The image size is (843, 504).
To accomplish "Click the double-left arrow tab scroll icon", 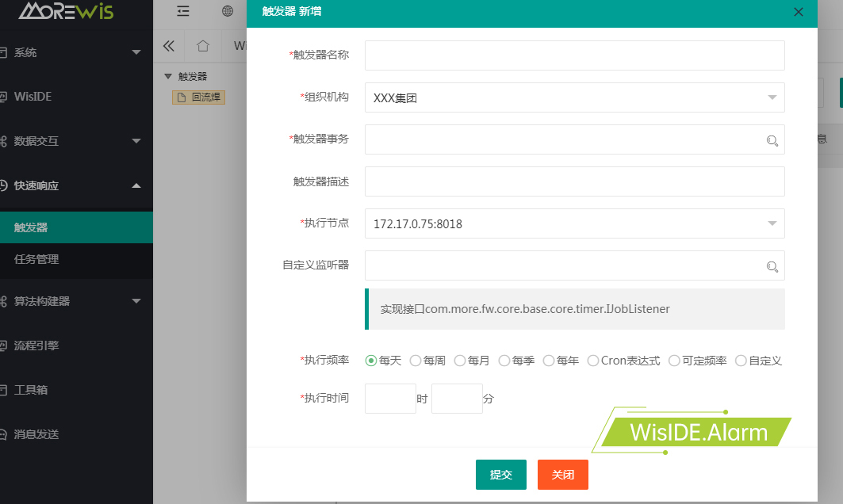I will (168, 46).
